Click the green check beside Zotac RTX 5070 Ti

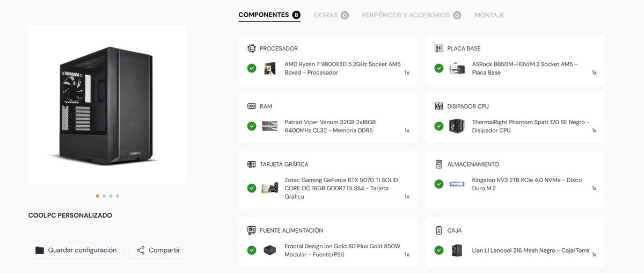pos(251,188)
